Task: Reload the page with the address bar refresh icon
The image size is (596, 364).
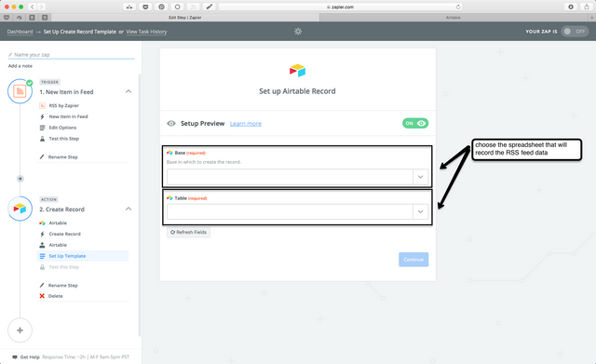Action: (x=458, y=7)
